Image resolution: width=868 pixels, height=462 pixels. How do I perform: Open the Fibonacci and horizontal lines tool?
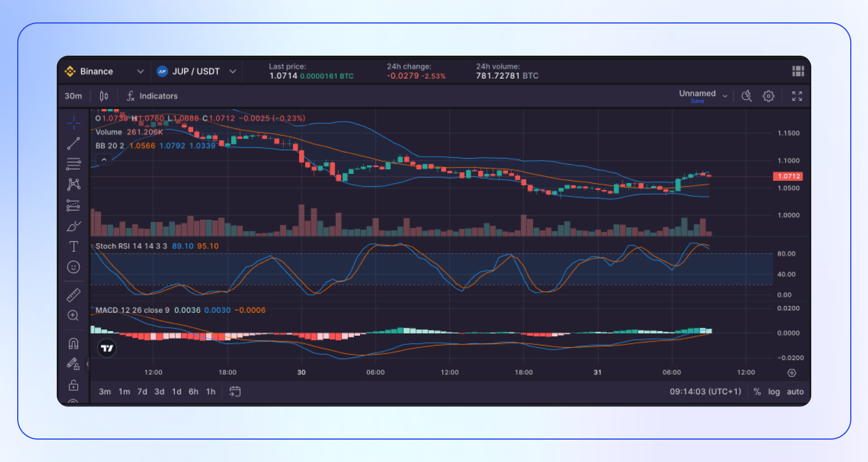pos(73,164)
